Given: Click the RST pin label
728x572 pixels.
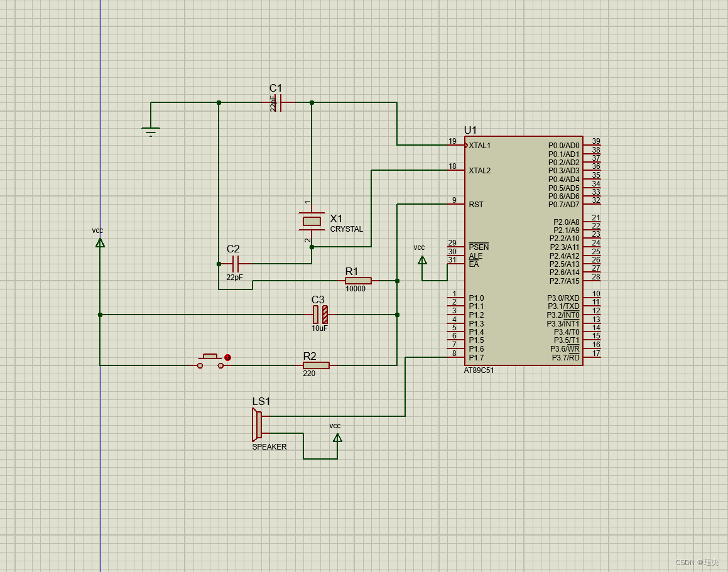Looking at the screenshot, I should (476, 204).
